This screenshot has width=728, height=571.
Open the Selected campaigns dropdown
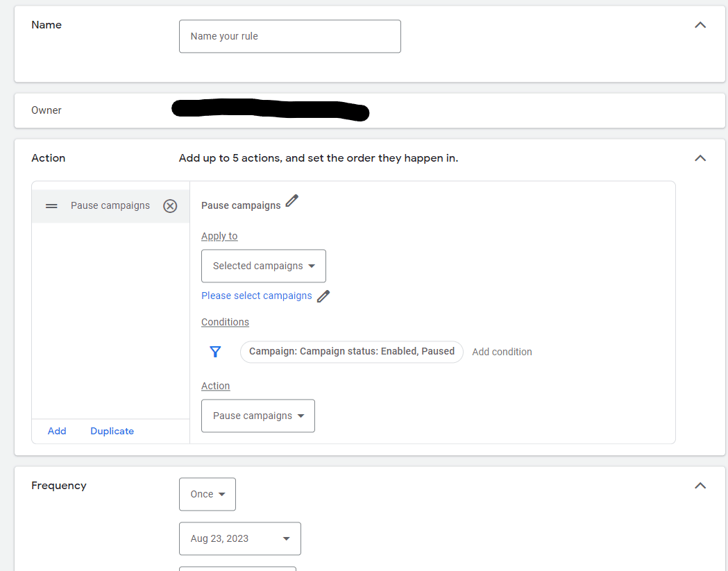(x=264, y=266)
